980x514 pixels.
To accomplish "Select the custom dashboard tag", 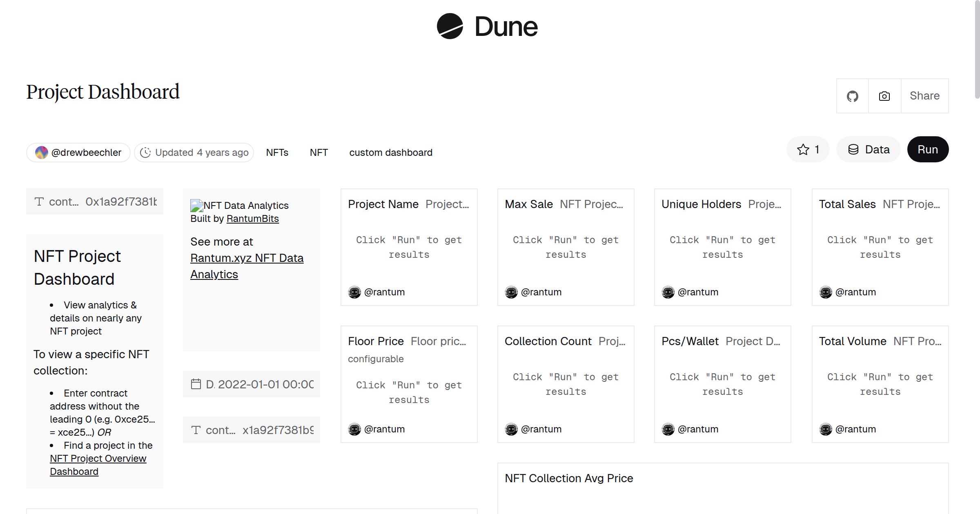I will tap(391, 152).
